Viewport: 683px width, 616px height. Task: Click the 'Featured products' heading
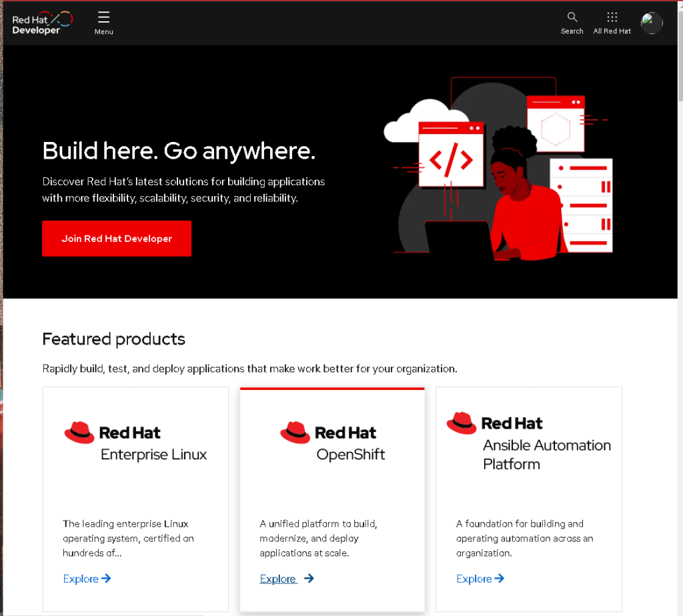pos(113,339)
